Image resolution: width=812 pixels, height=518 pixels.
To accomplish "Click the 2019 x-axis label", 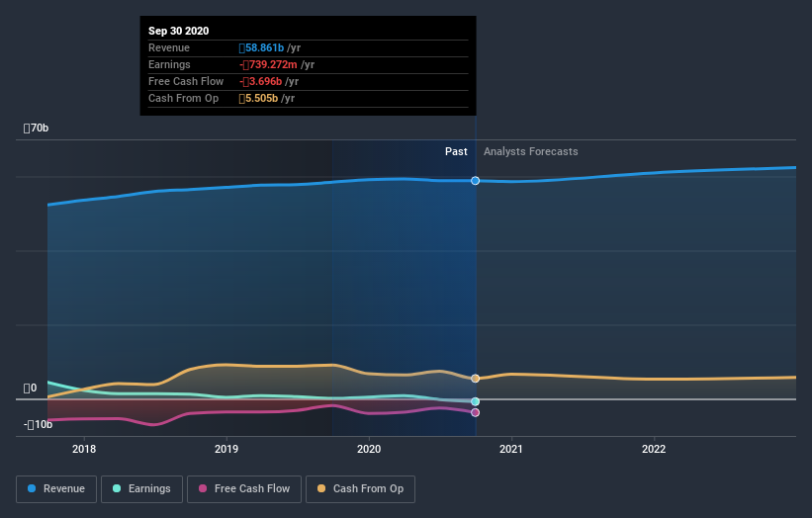I will tap(226, 449).
